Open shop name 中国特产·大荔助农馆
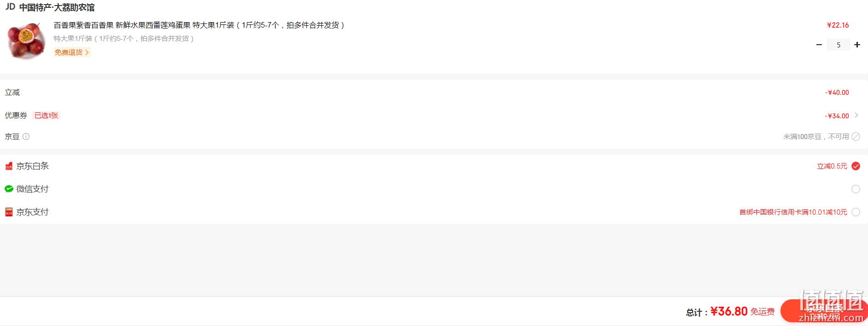868x326 pixels. [57, 7]
